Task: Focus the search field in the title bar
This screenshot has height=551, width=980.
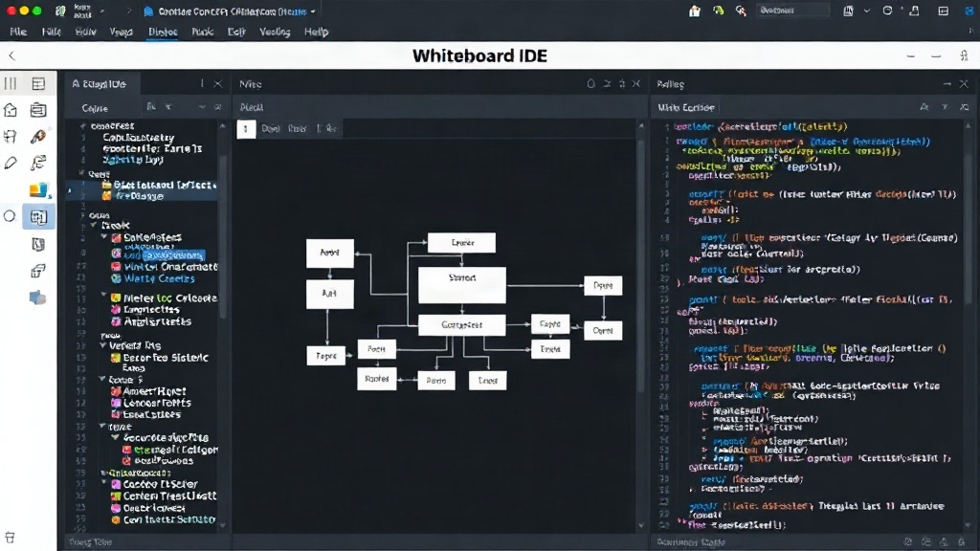Action: coord(792,11)
